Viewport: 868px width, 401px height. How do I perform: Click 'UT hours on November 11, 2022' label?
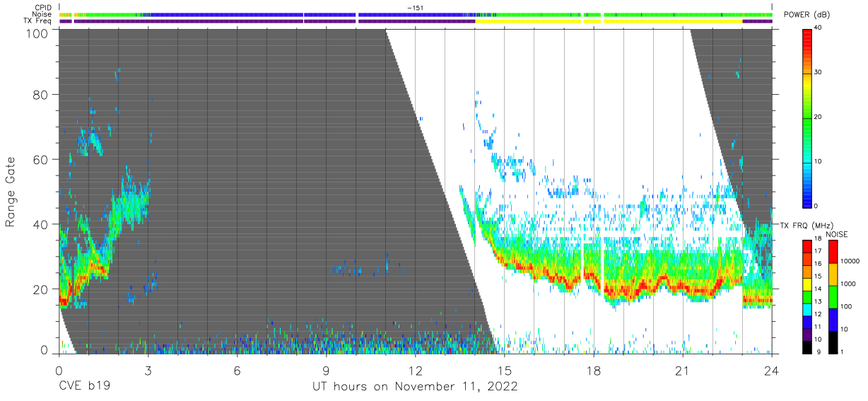point(416,387)
